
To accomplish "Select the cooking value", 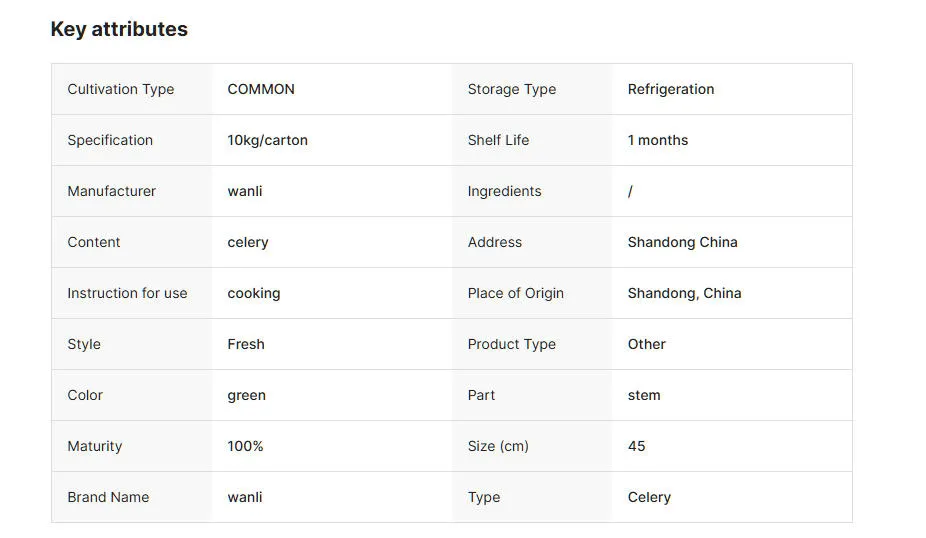I will 253,293.
